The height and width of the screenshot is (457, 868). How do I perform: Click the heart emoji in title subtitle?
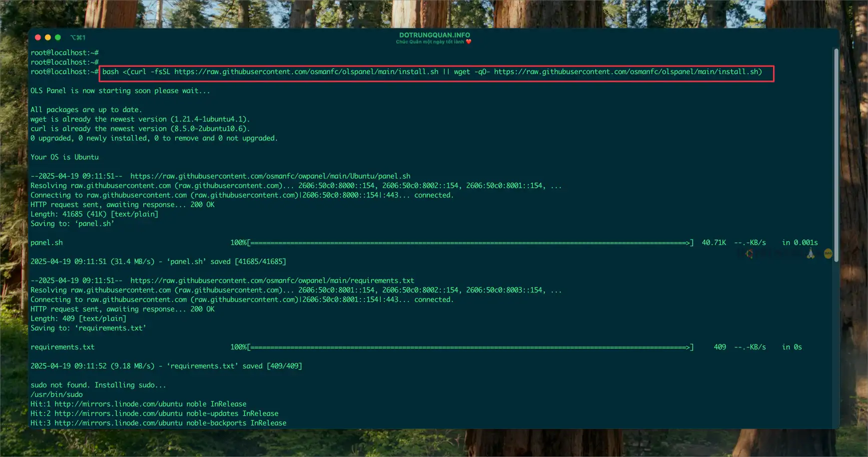click(468, 42)
